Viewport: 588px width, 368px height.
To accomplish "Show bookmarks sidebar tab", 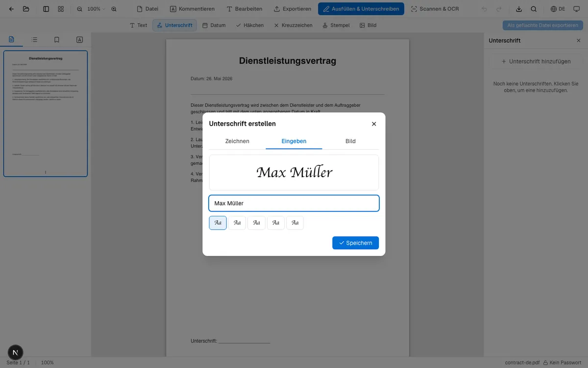I will pyautogui.click(x=57, y=40).
